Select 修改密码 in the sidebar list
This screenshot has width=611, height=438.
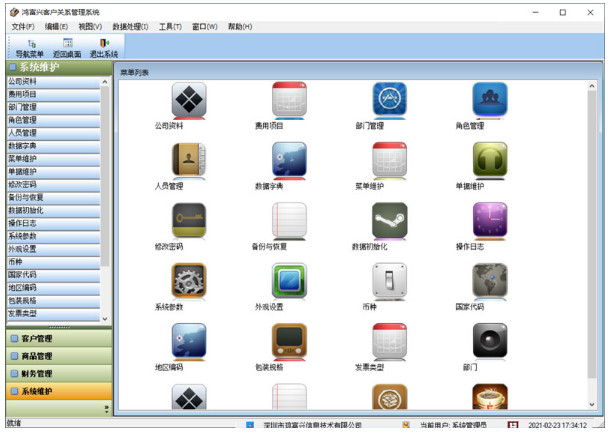pos(53,184)
